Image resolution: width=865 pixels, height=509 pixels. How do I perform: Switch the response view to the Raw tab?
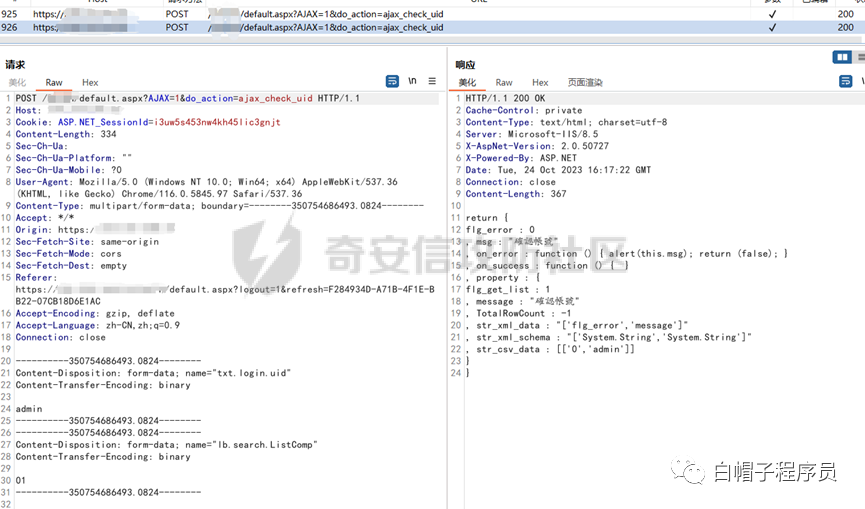pos(504,82)
